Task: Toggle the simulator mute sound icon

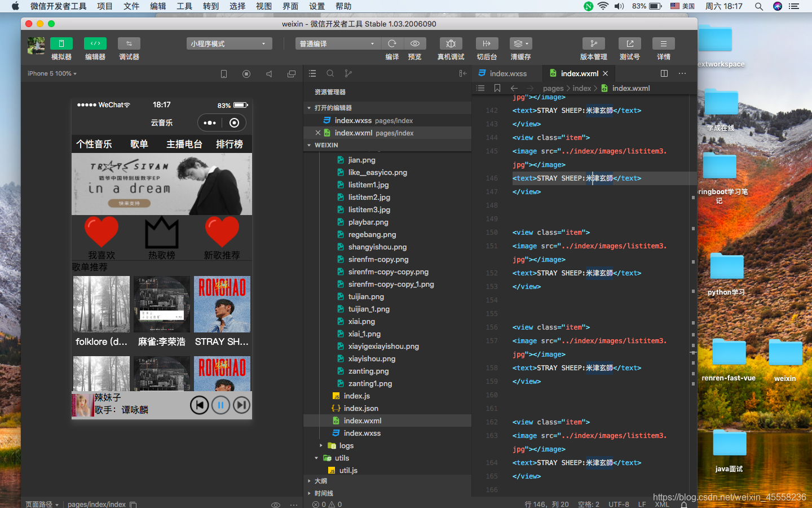Action: point(269,74)
